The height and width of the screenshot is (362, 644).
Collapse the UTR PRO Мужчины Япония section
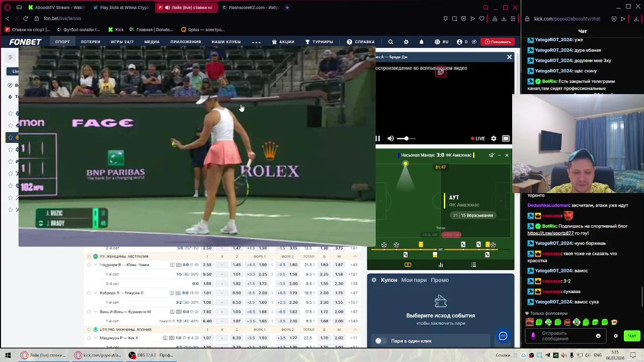coord(355,329)
